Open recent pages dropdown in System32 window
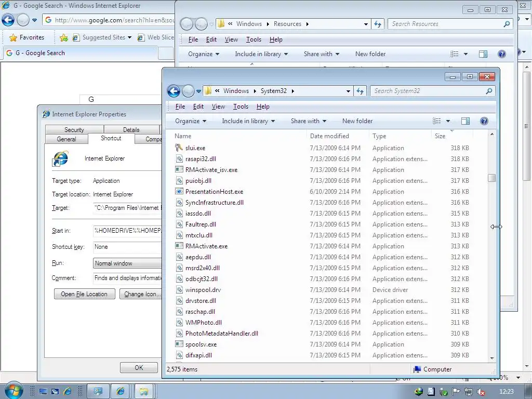Viewport: 532px width, 399px height. [x=198, y=91]
